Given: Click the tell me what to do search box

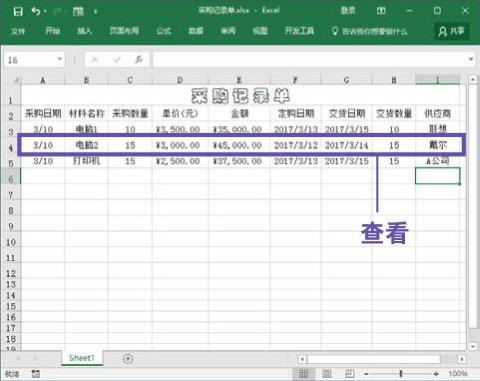Looking at the screenshot, I should click(369, 31).
